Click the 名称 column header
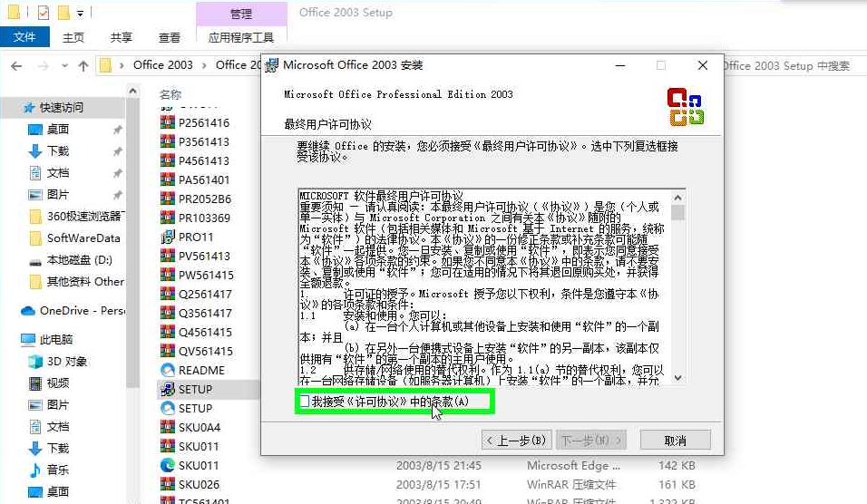 pyautogui.click(x=170, y=94)
